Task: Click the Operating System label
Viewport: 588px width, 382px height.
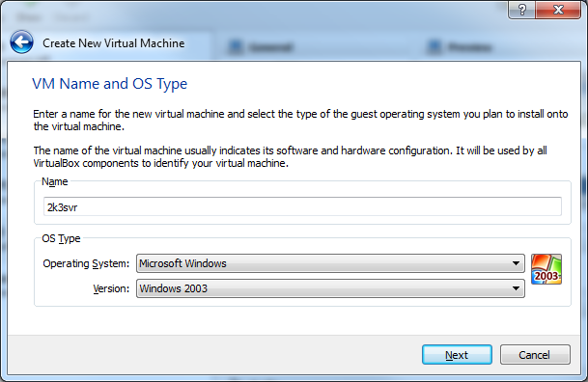Action: tap(86, 263)
